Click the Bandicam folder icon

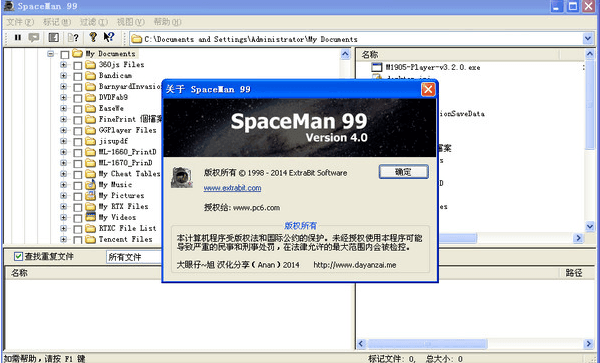pos(91,76)
